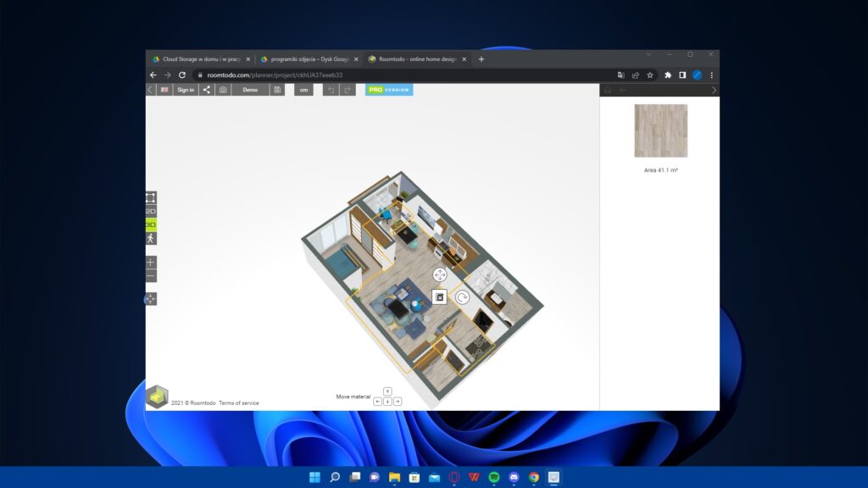Take a snapshot with the camera icon
Screen dimensions: 868x488
223,90
